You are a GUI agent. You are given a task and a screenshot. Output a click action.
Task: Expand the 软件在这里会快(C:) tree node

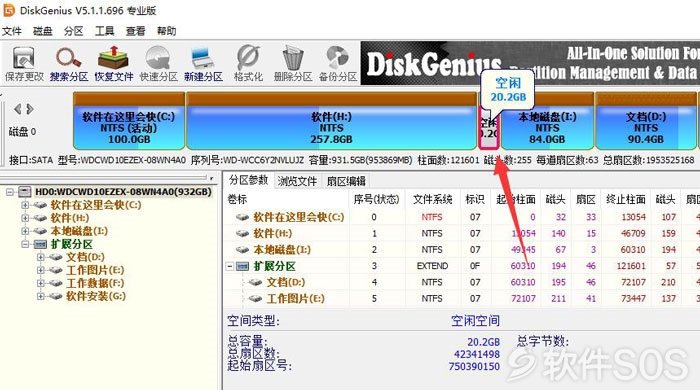25,205
